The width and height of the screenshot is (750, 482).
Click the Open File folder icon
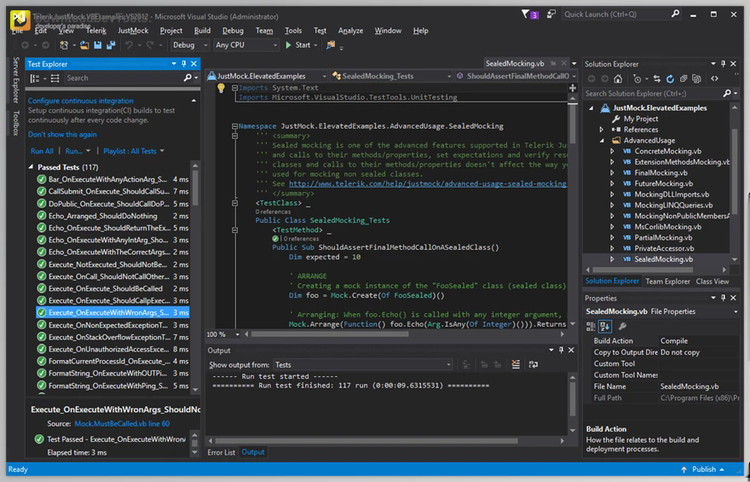pos(84,45)
